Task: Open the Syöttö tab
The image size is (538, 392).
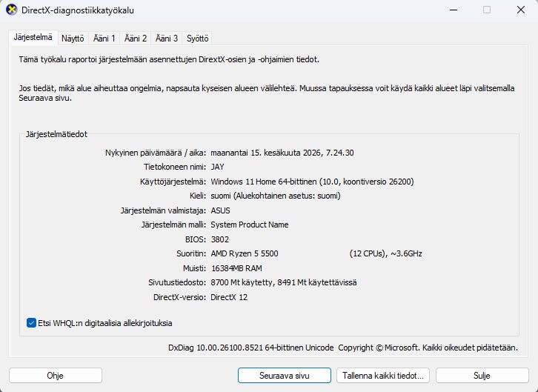Action: click(197, 39)
